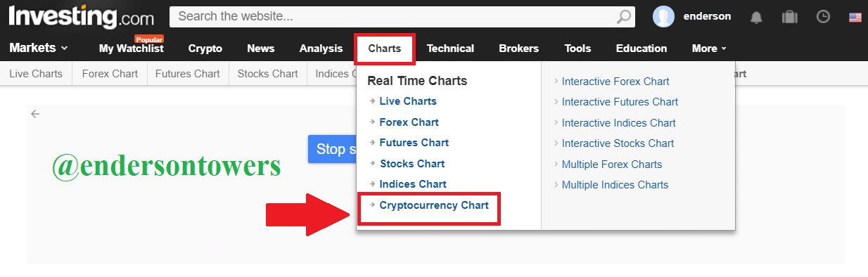
Task: Click the blue Stop button
Action: point(332,149)
